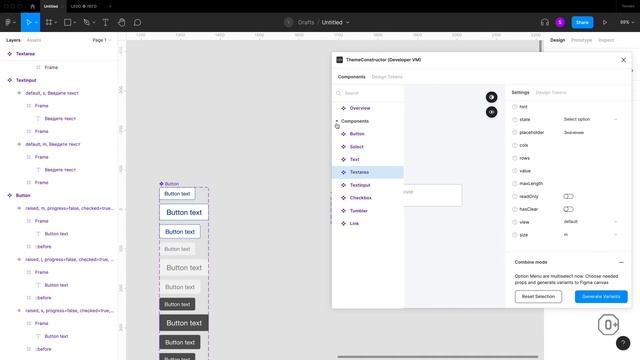Open the state Select option dropdown
640x360 pixels.
(x=590, y=119)
